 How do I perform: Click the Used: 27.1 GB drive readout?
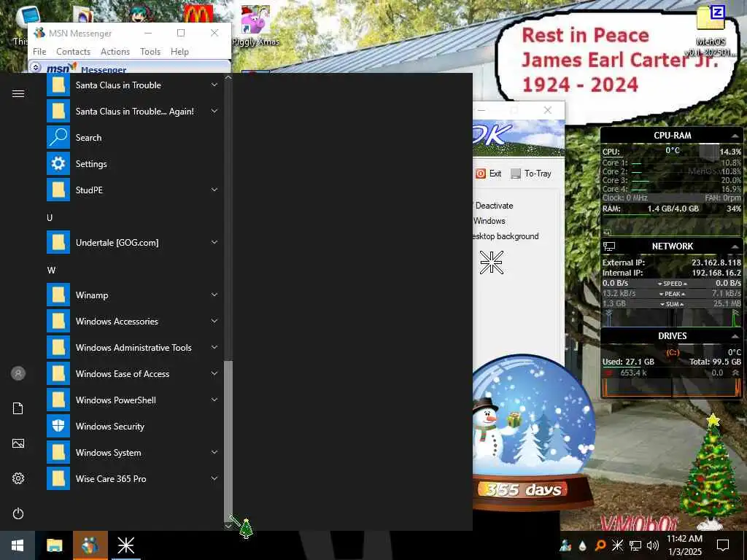(x=628, y=362)
